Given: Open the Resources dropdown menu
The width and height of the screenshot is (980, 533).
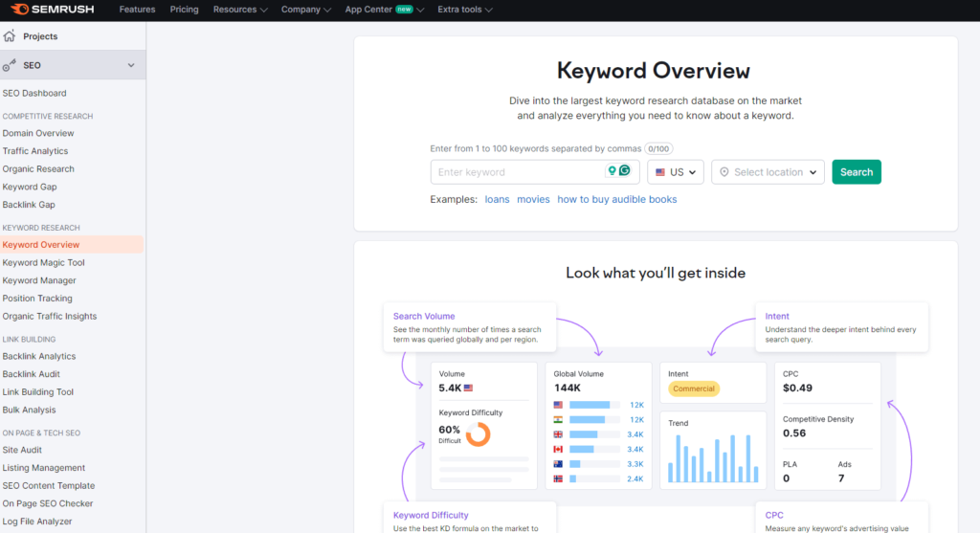Looking at the screenshot, I should [240, 10].
